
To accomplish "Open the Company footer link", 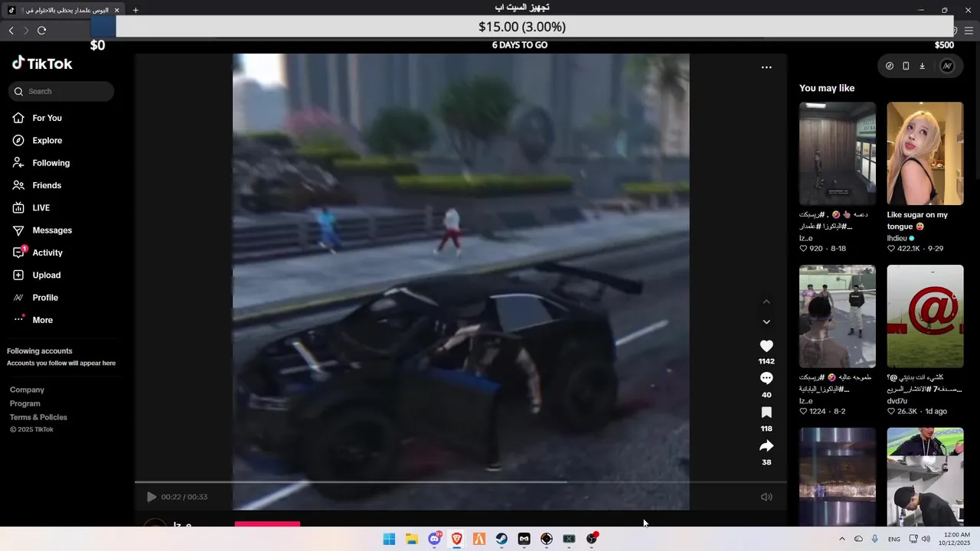I will point(27,390).
